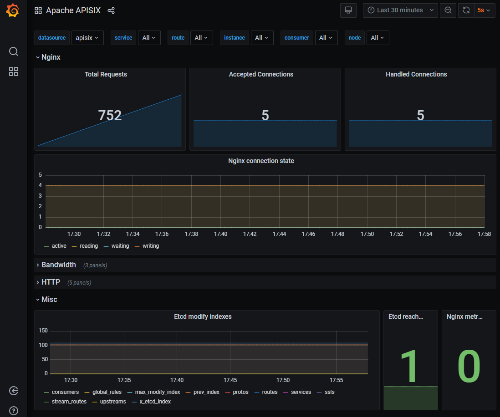Refresh the dashboard now

pyautogui.click(x=466, y=10)
